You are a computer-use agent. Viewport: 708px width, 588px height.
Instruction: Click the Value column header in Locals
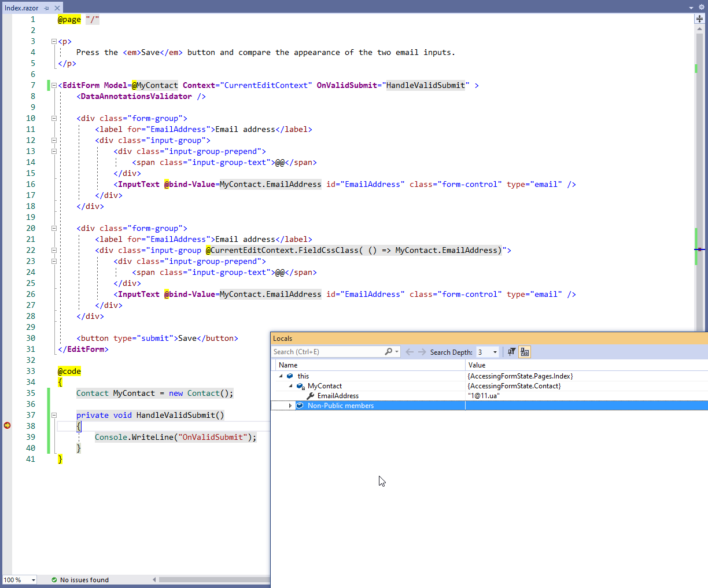pyautogui.click(x=587, y=365)
